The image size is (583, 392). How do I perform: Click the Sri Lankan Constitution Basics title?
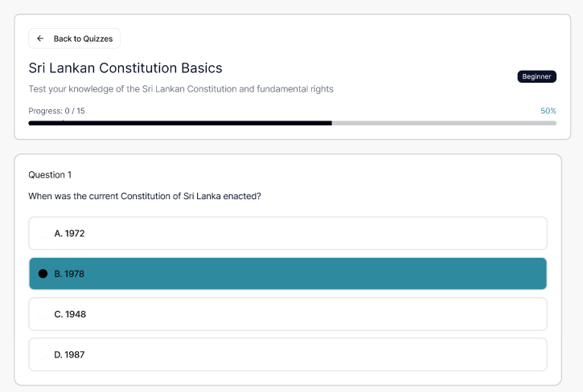tap(125, 68)
